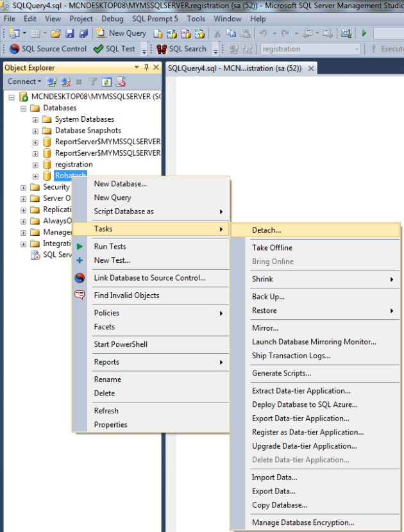Click the Analysis Services MDX Query icon
The height and width of the screenshot is (532, 404).
pos(172,33)
